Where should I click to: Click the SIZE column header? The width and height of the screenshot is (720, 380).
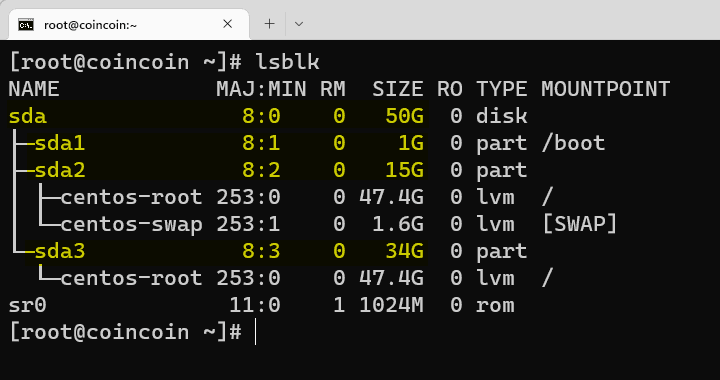(x=398, y=89)
